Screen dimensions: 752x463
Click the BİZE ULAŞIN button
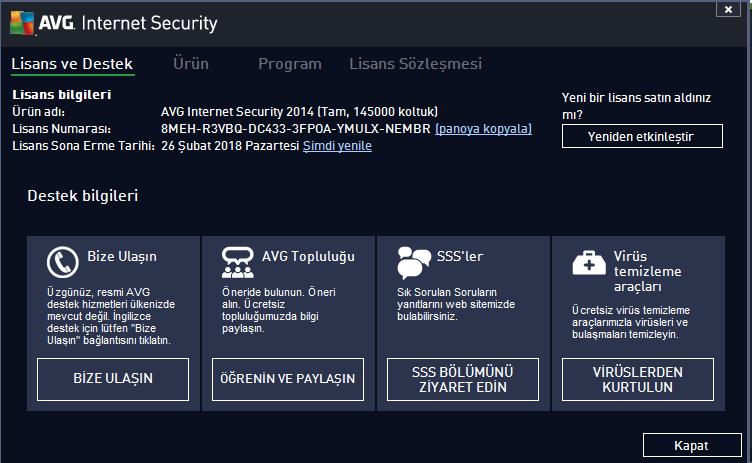113,379
